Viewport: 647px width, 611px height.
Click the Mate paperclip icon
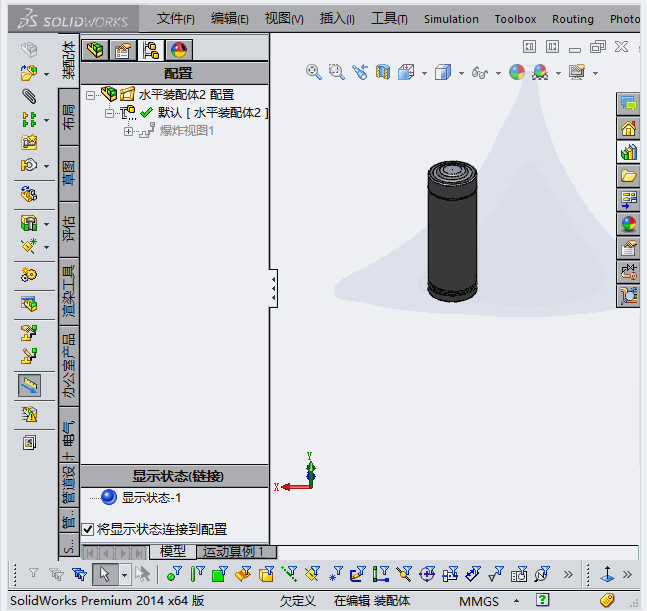(x=29, y=97)
